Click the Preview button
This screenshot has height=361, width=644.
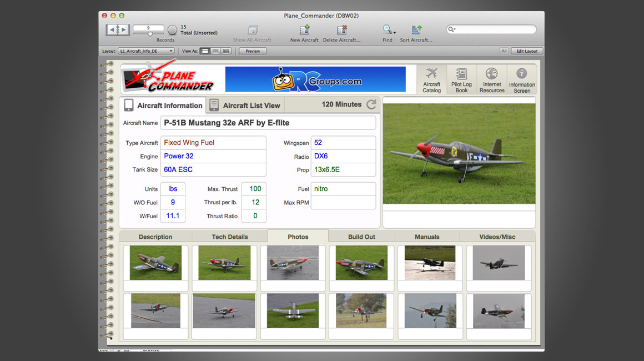coord(253,51)
